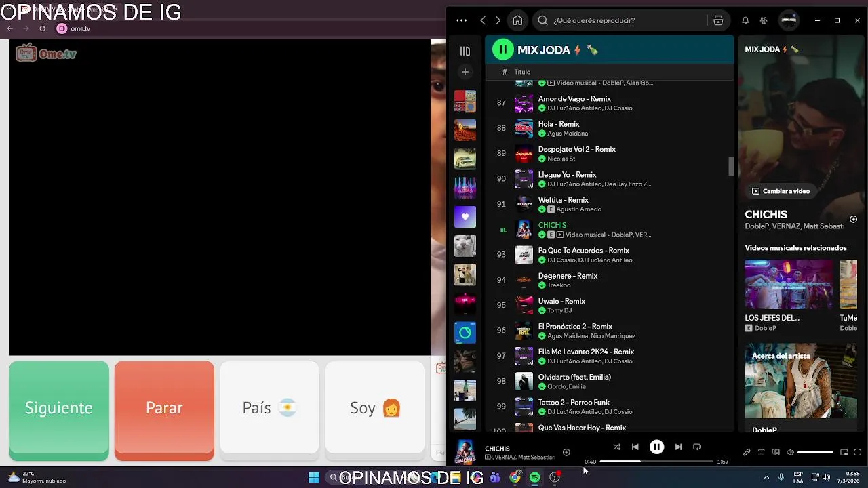Open artist link Agus Maidana under Hola
Screen dimensions: 868x488
(568, 134)
